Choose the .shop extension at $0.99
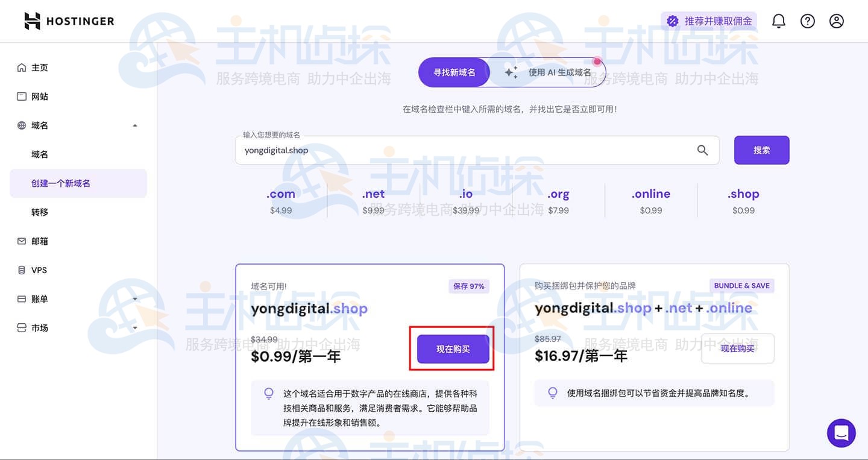The image size is (868, 460). [x=743, y=201]
